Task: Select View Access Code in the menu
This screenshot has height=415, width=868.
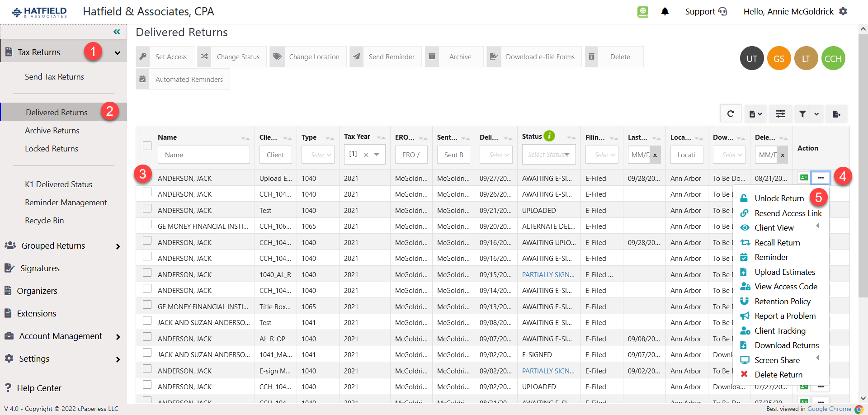Action: (786, 286)
